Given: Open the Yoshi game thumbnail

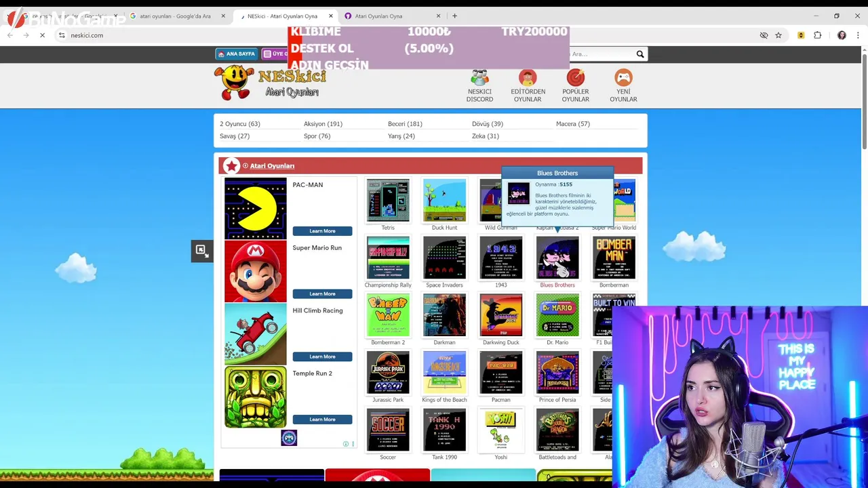Looking at the screenshot, I should pyautogui.click(x=500, y=430).
